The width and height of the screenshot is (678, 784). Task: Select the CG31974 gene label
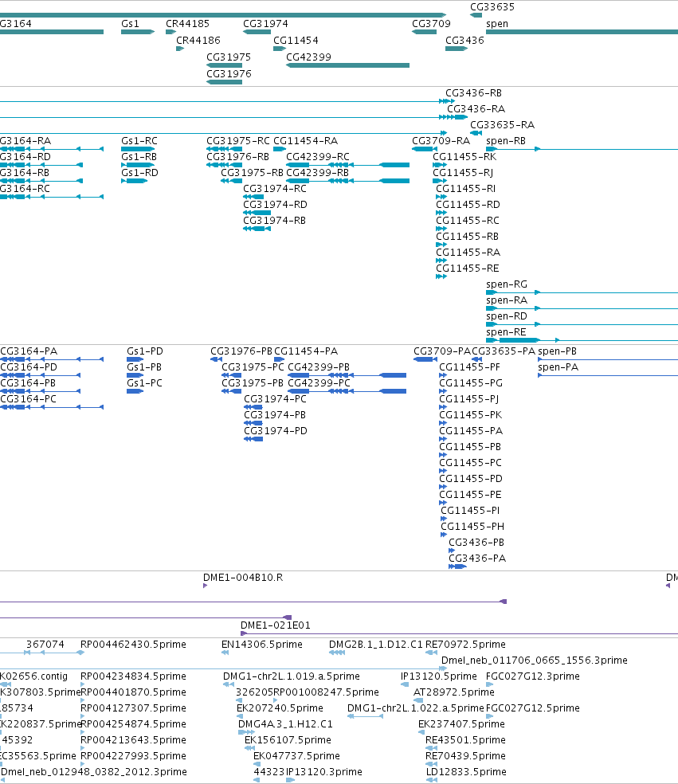pos(265,23)
